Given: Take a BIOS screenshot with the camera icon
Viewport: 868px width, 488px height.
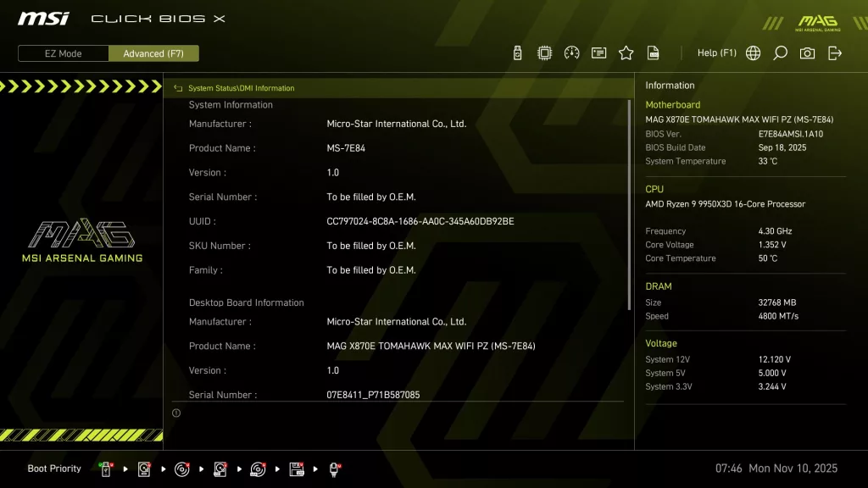Looking at the screenshot, I should 807,53.
